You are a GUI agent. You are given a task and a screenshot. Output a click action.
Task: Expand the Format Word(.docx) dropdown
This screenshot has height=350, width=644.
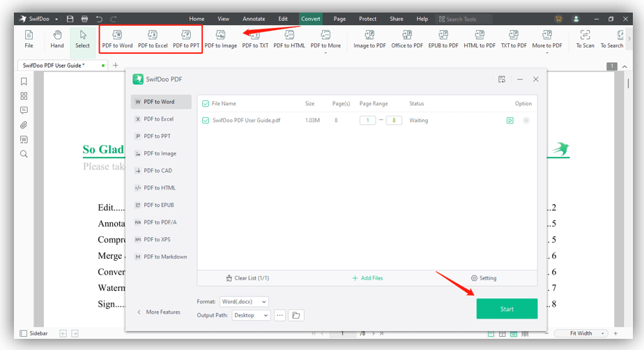[244, 302]
